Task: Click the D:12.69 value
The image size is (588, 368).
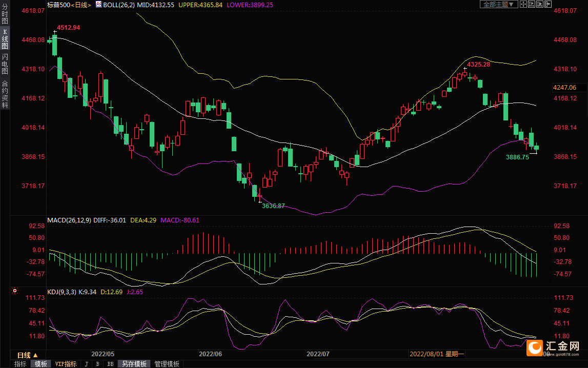Action: 111,292
